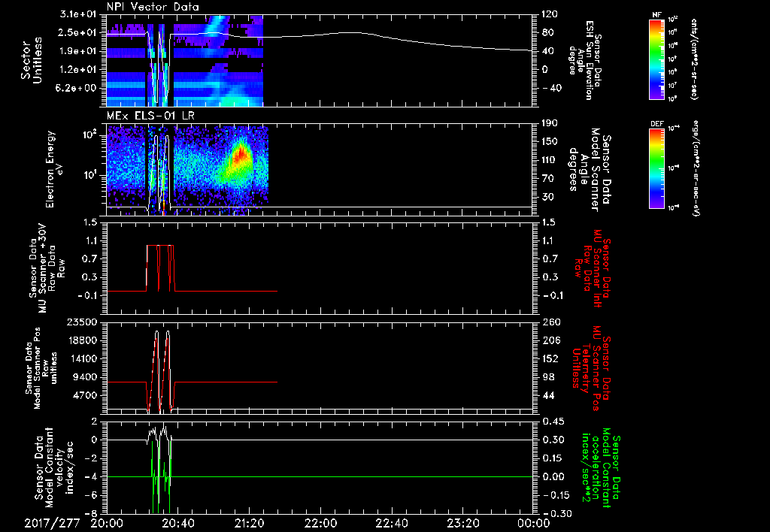This screenshot has height=532, width=770.
Task: Click the red "MU Scanner Pos Telemetry Unitless" label
Action: coord(593,367)
